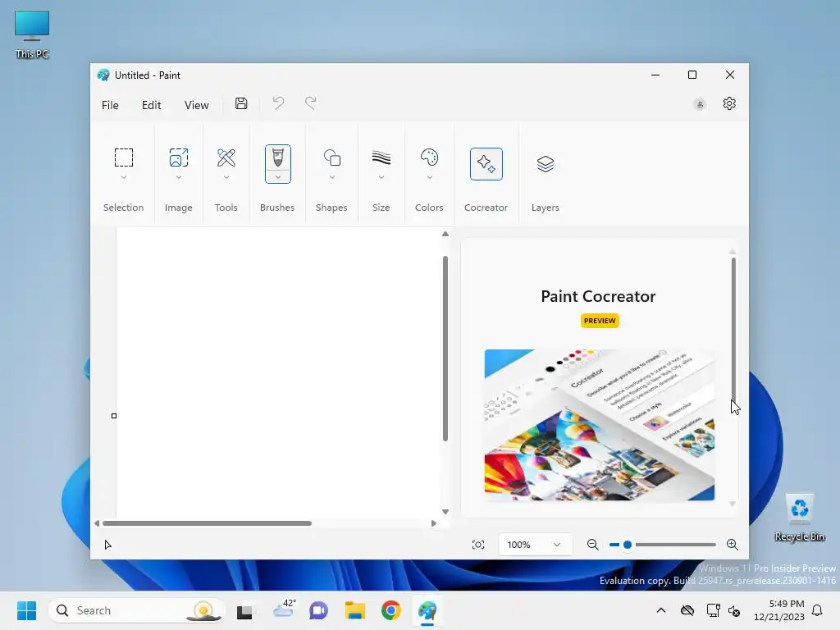Expand the Image dropdown chevron
This screenshot has width=840, height=630.
pos(178,177)
